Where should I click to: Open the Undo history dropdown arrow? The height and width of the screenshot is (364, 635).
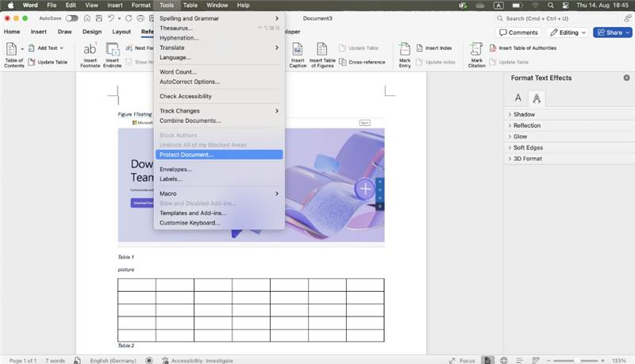click(119, 18)
